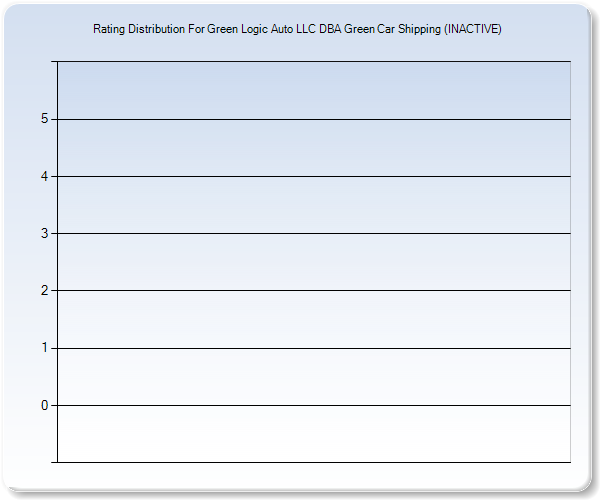Click the chart title text
The width and height of the screenshot is (600, 500).
pyautogui.click(x=297, y=30)
